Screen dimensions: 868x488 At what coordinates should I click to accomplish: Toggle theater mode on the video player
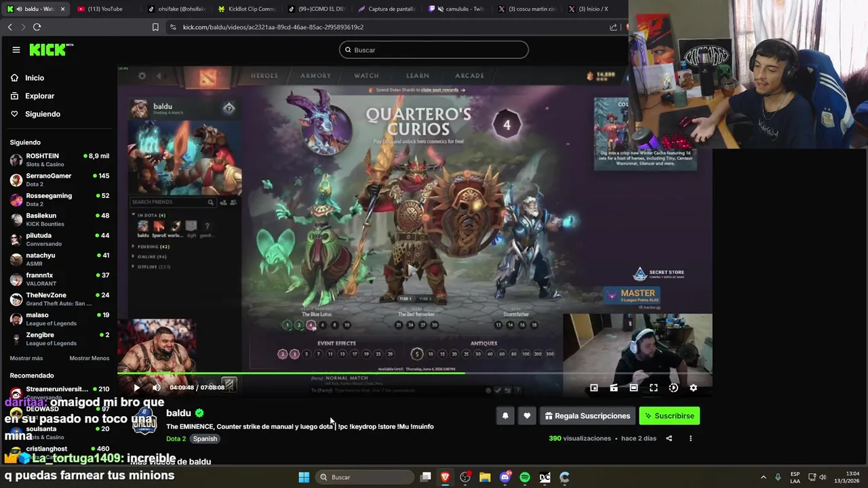[x=633, y=388]
